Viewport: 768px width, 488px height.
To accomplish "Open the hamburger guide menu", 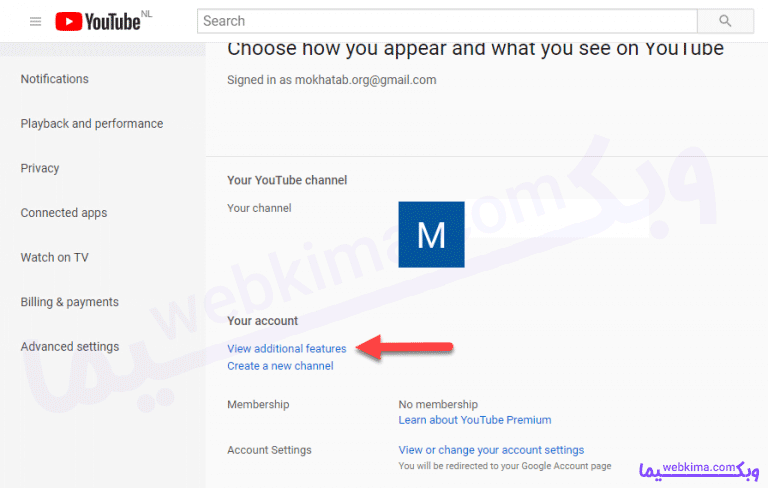I will [35, 21].
